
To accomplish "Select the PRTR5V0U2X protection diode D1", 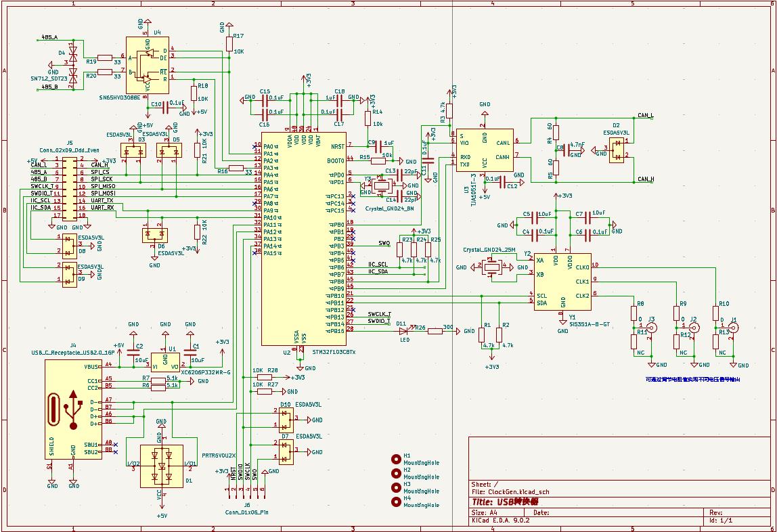I will (x=161, y=466).
